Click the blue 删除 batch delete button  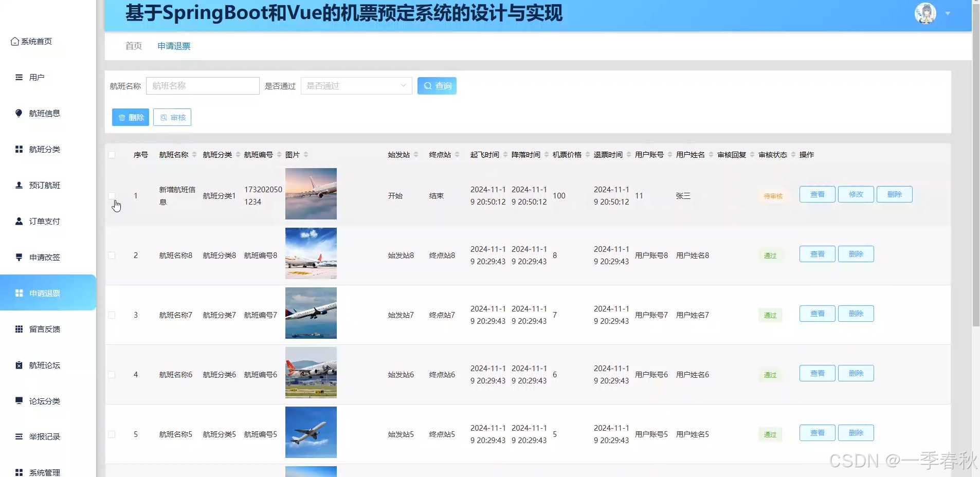(x=131, y=117)
